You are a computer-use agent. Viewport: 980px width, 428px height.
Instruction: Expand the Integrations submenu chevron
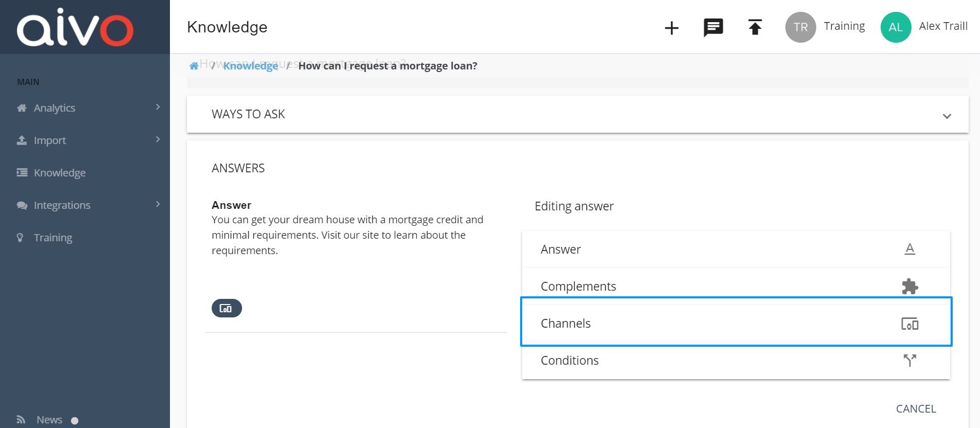pyautogui.click(x=158, y=204)
